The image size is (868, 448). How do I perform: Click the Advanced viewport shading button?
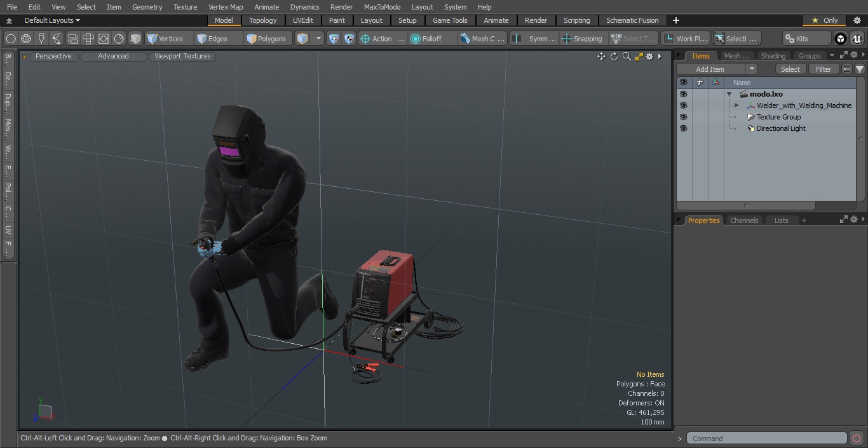click(x=113, y=56)
